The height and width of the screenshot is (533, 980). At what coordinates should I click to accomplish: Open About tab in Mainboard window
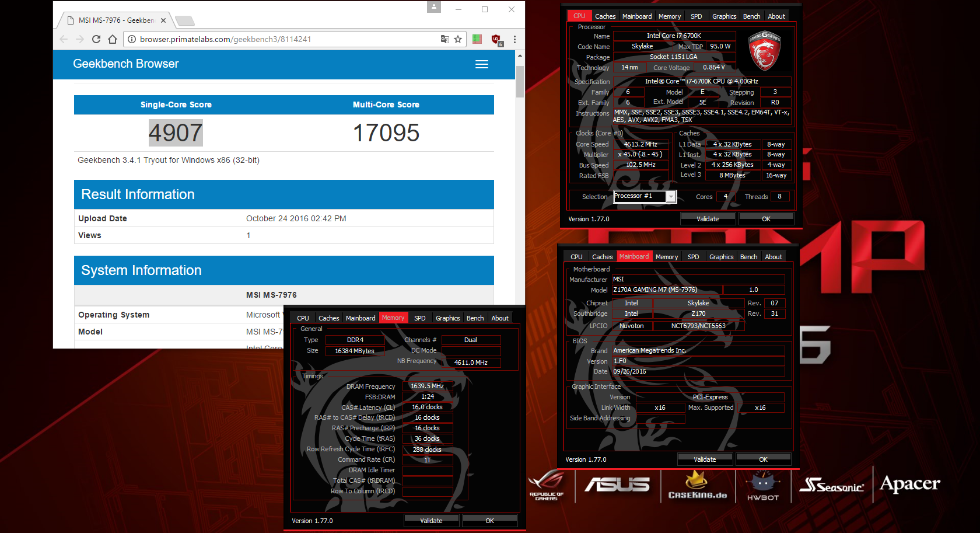(x=773, y=257)
